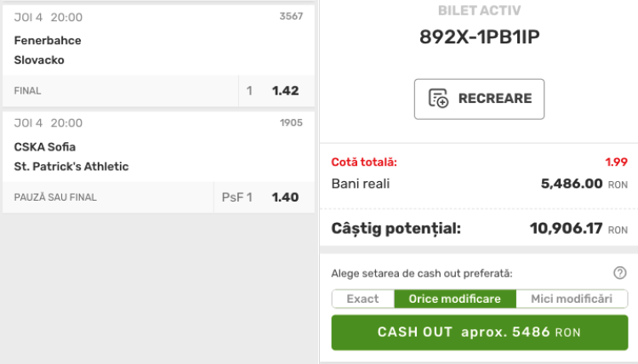Click the BILET ACTIV header
638x364 pixels.
pos(479,11)
